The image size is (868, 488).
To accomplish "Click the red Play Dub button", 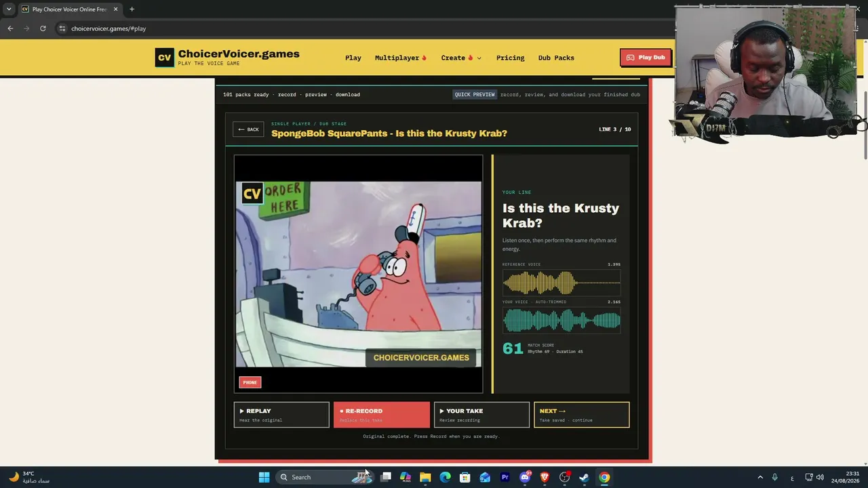I will click(646, 58).
